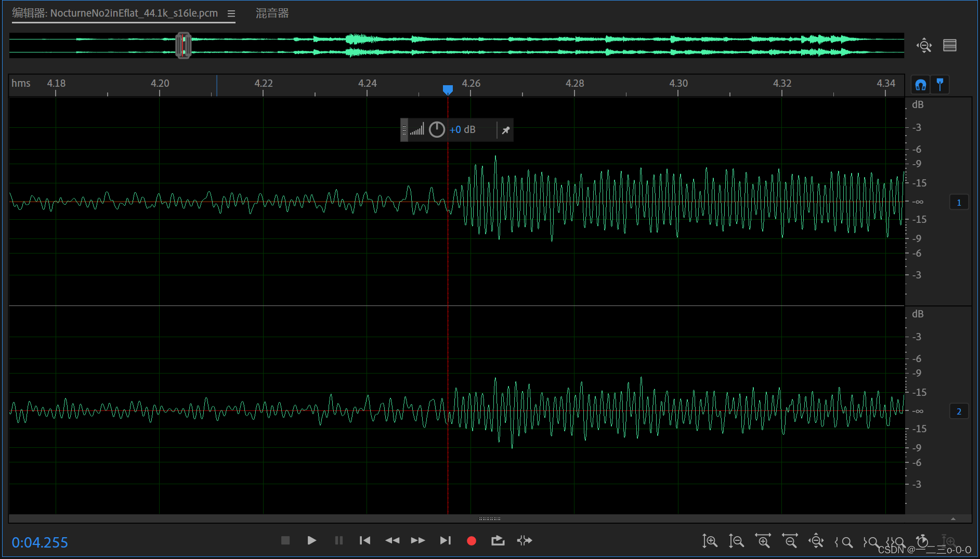This screenshot has height=559, width=980.
Task: Click the HUD level bars icon
Action: [x=417, y=129]
